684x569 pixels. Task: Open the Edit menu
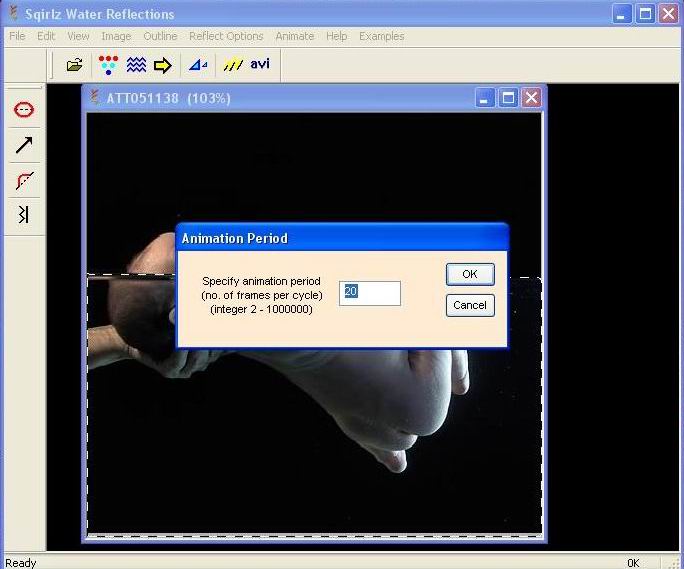point(46,36)
